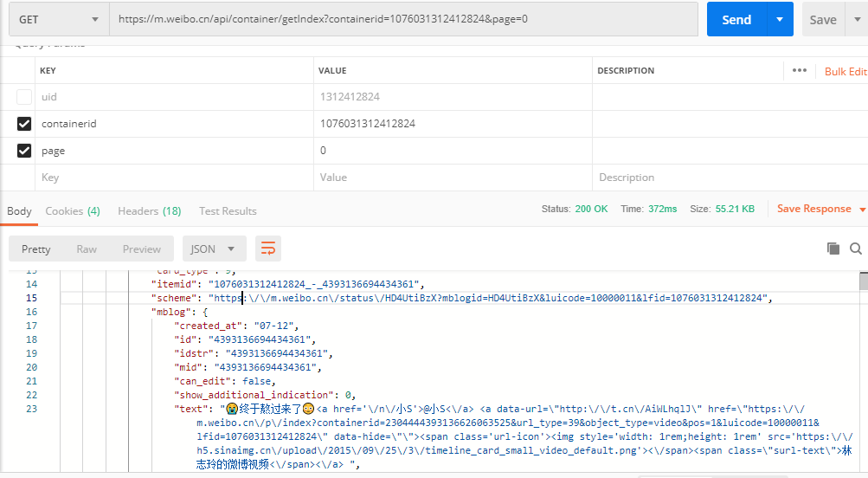Send the request
Screen dimensions: 868x478
[736, 19]
